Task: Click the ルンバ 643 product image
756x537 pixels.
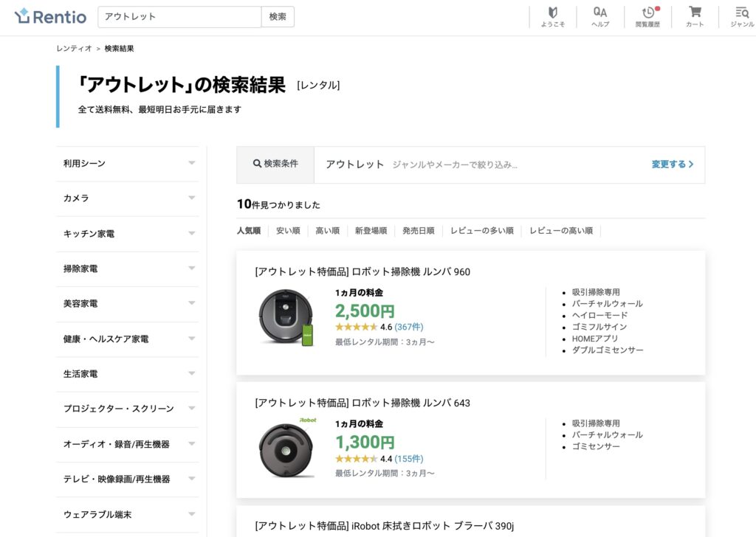Action: 287,448
